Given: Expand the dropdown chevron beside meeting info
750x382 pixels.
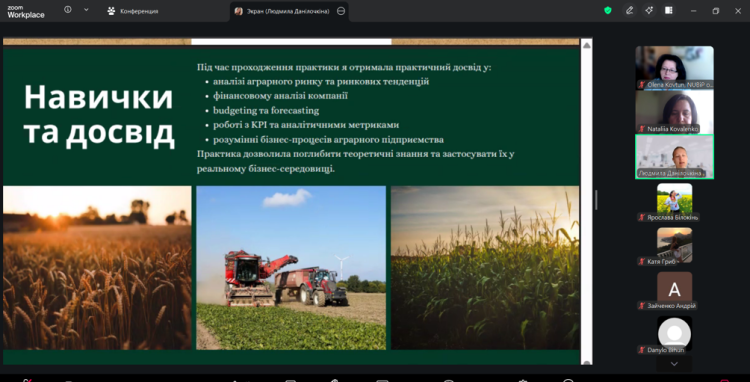Looking at the screenshot, I should [86, 10].
